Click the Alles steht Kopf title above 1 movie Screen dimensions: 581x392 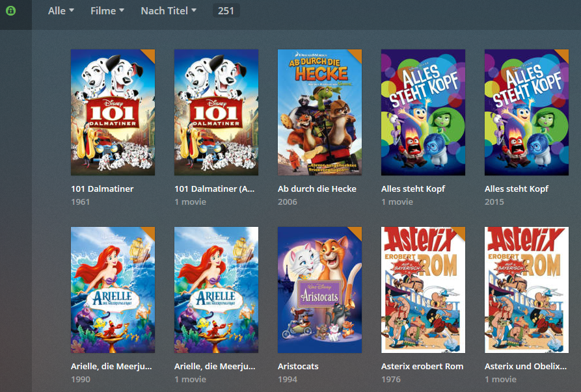[412, 189]
